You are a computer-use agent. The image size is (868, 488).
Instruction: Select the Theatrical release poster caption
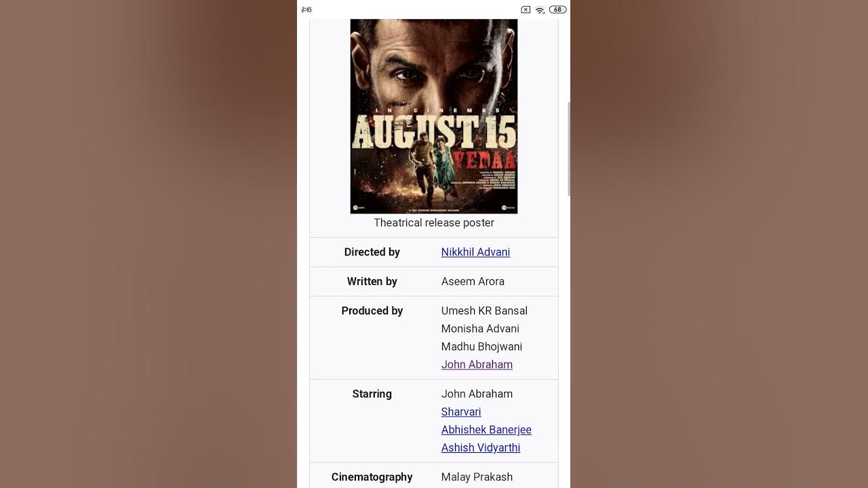click(434, 223)
